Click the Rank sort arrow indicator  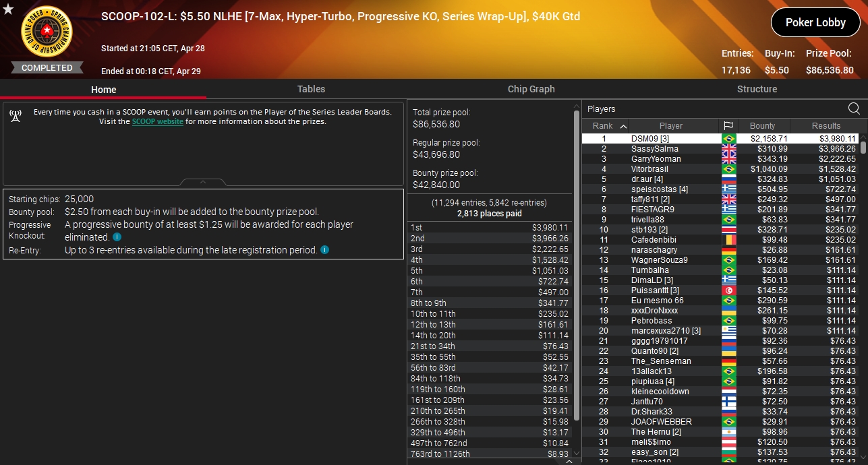pos(623,126)
